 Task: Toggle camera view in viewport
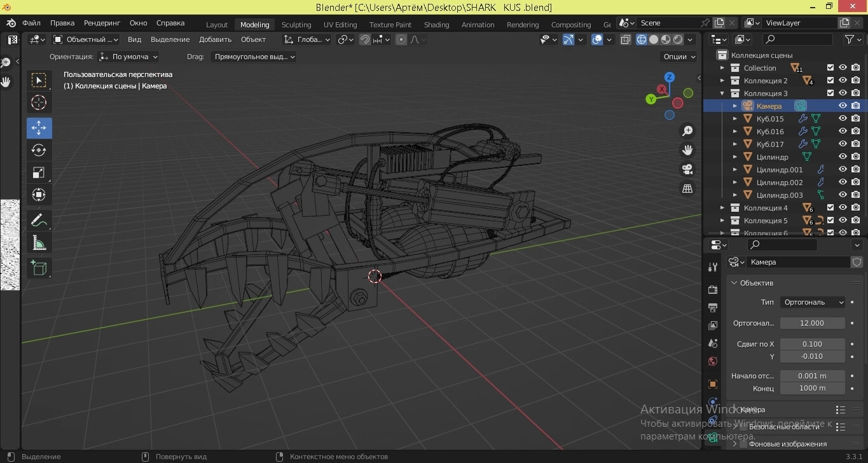687,169
